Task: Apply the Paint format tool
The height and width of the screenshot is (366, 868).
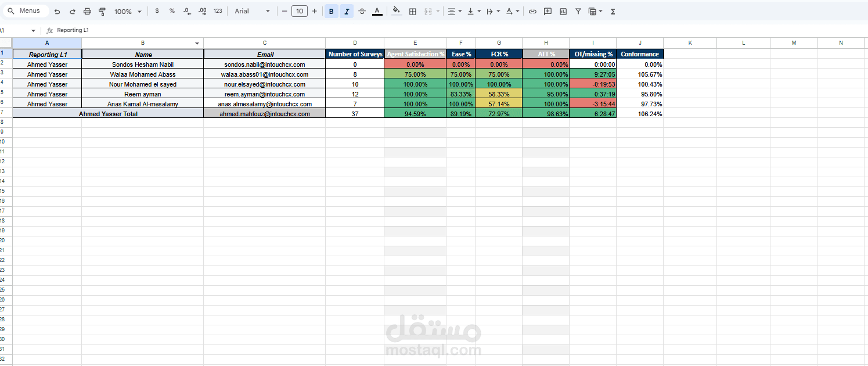Action: click(102, 11)
